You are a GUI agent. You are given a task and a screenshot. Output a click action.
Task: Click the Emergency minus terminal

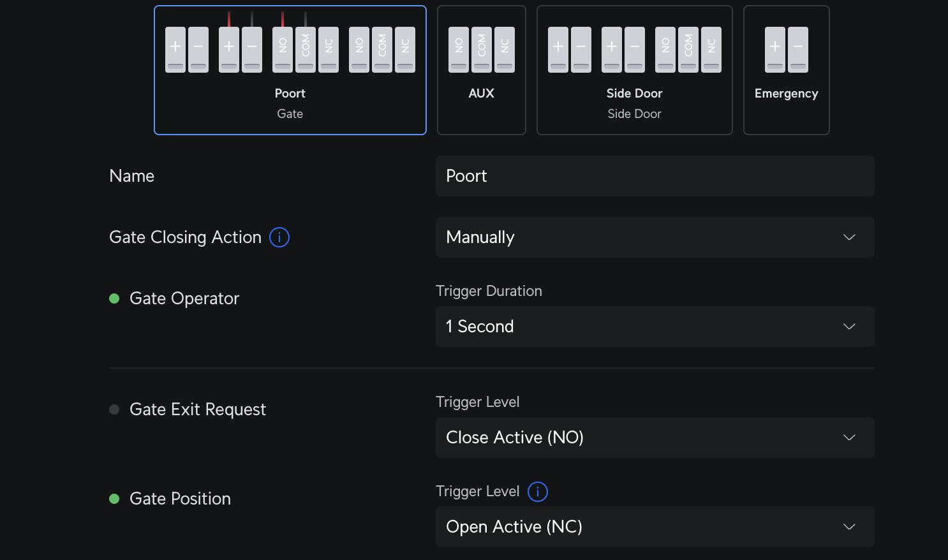[798, 50]
